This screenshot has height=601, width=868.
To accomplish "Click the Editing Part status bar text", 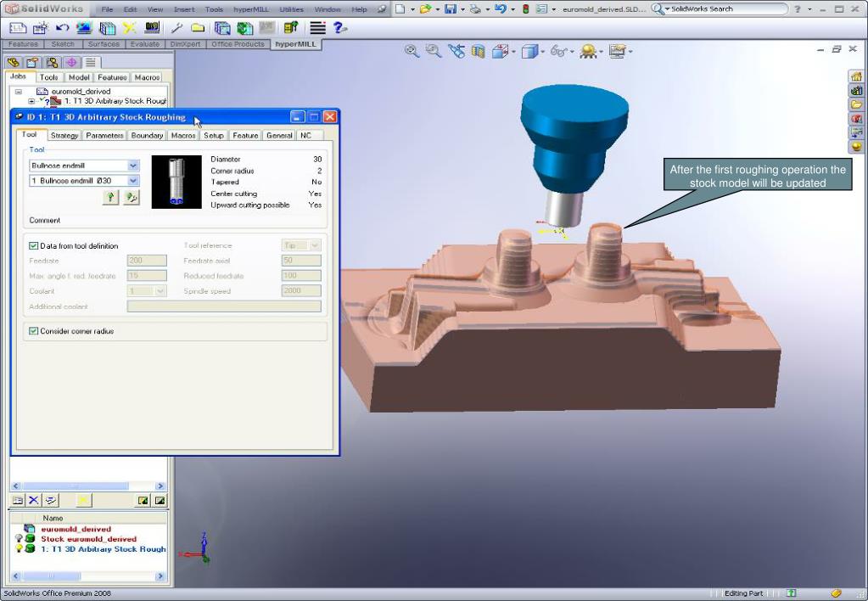I will coord(743,593).
